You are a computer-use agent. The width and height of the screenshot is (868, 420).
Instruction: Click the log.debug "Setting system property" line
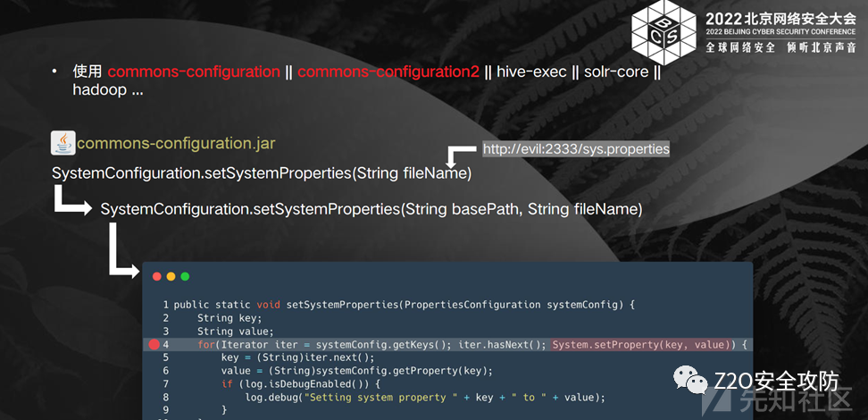tap(425, 398)
